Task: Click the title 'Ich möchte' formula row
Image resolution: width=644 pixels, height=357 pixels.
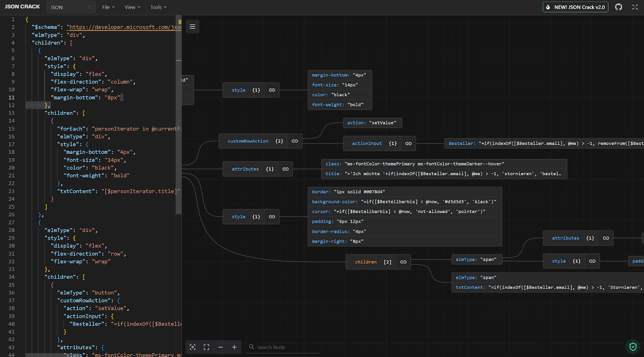Action: [444, 174]
